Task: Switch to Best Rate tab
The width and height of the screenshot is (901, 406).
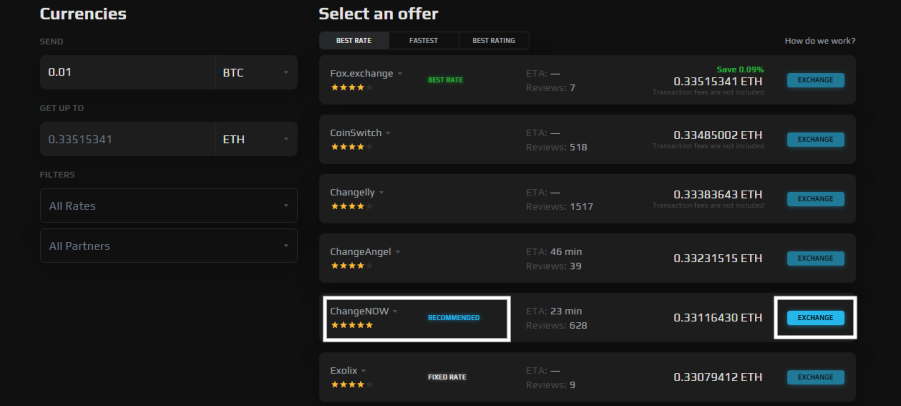Action: tap(354, 41)
